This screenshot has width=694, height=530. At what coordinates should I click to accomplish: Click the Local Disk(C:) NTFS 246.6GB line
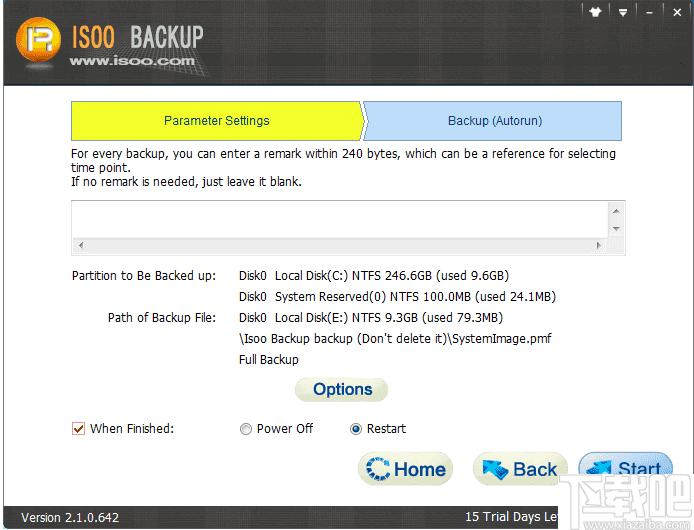click(x=374, y=275)
